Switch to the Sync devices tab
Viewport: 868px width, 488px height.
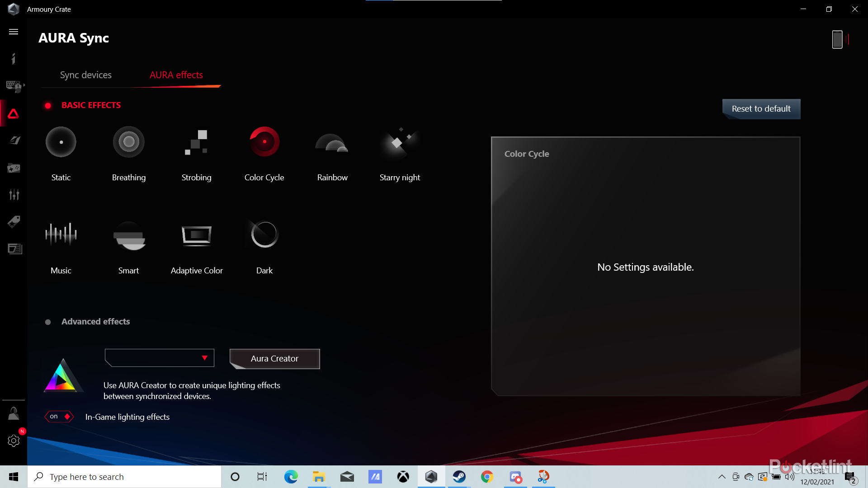pyautogui.click(x=86, y=75)
